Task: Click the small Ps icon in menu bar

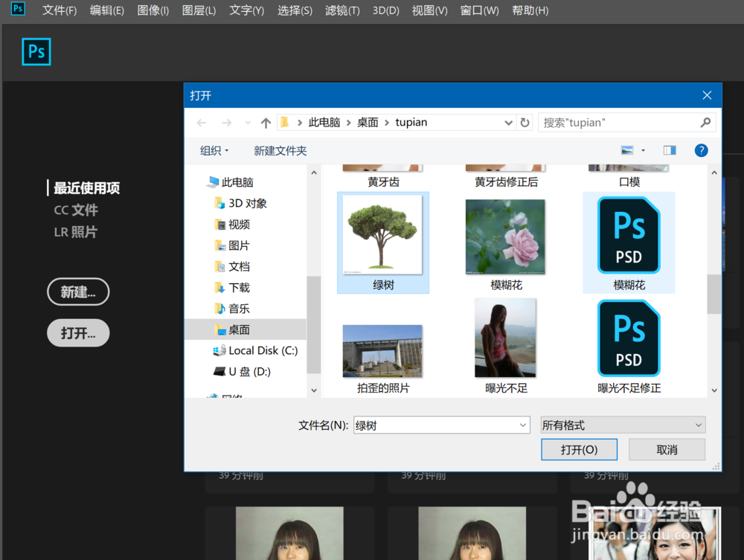Action: [18, 8]
